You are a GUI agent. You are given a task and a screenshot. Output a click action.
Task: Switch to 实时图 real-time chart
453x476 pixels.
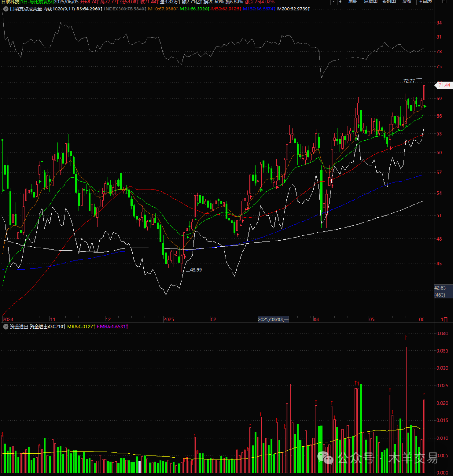(x=389, y=2)
